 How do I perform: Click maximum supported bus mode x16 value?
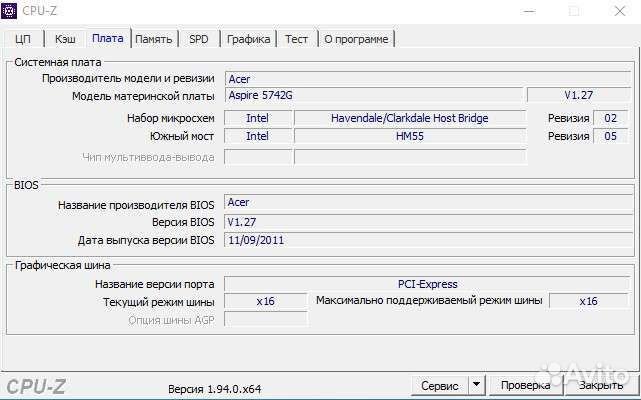589,301
